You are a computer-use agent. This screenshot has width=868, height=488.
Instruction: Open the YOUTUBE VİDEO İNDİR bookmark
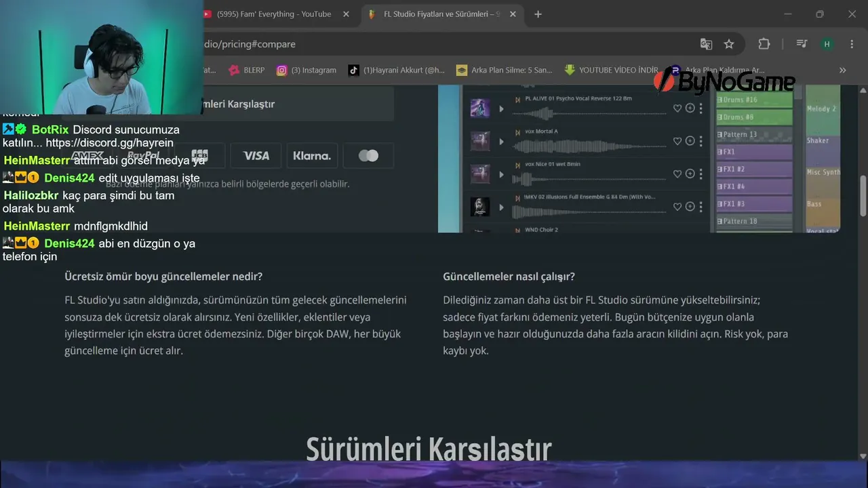click(x=612, y=70)
